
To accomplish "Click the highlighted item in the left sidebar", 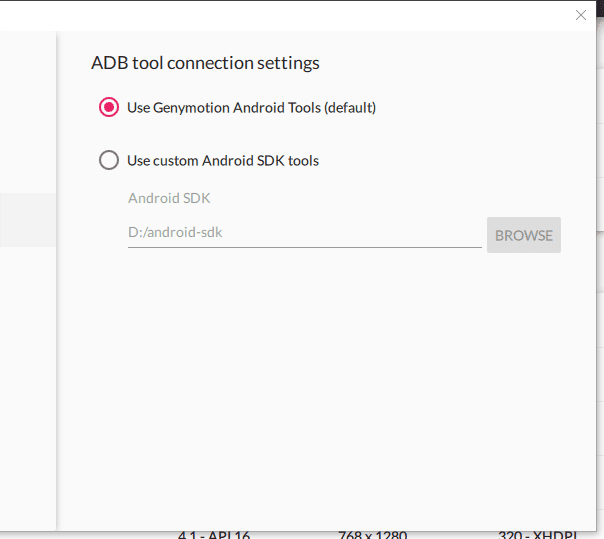I will tap(27, 220).
